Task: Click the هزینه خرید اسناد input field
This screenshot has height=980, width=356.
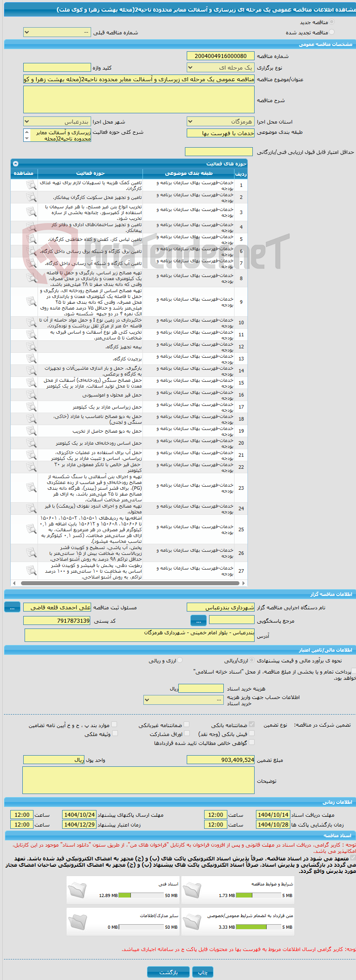Action: [201, 688]
